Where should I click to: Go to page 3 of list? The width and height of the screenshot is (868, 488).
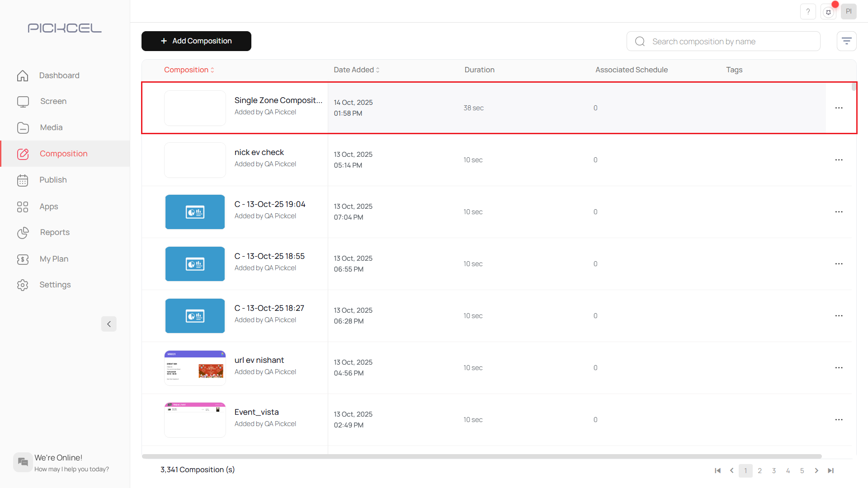[x=774, y=470]
